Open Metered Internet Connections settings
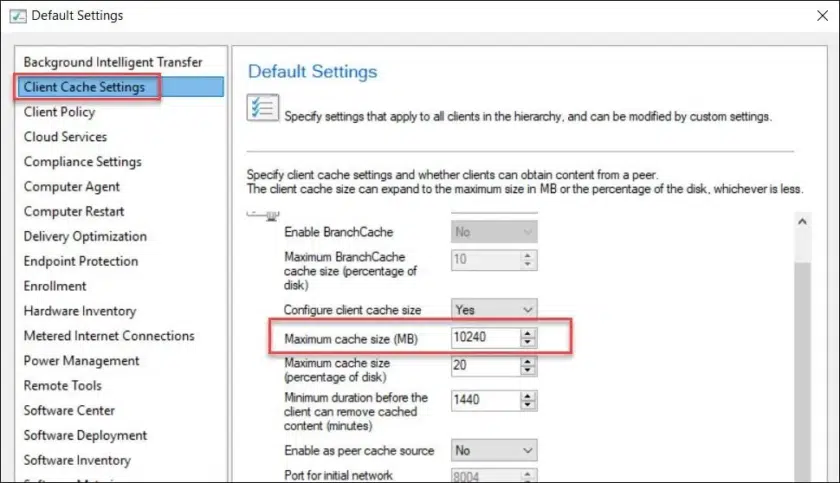Image resolution: width=840 pixels, height=483 pixels. click(x=109, y=336)
